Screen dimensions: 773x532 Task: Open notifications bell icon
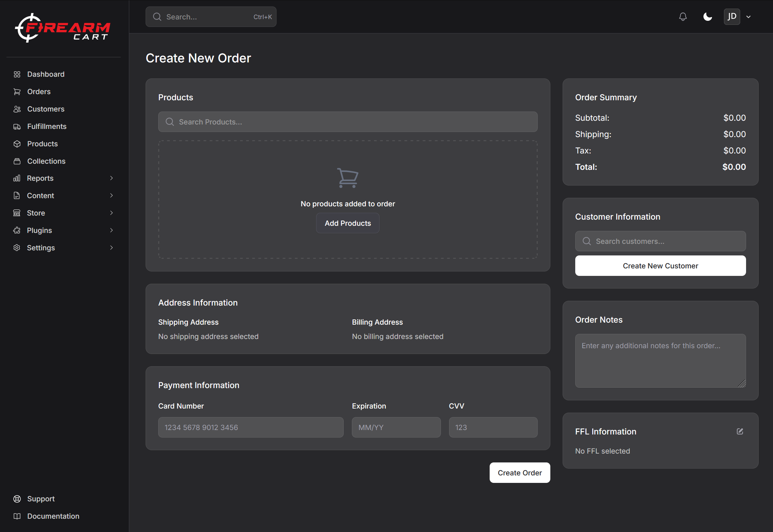pos(683,17)
